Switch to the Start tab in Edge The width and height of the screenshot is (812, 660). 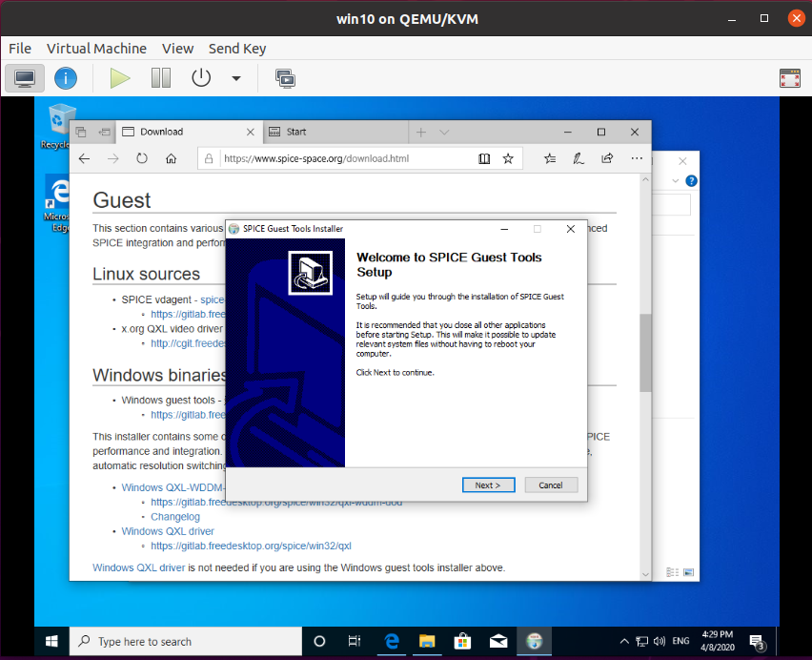(x=335, y=133)
